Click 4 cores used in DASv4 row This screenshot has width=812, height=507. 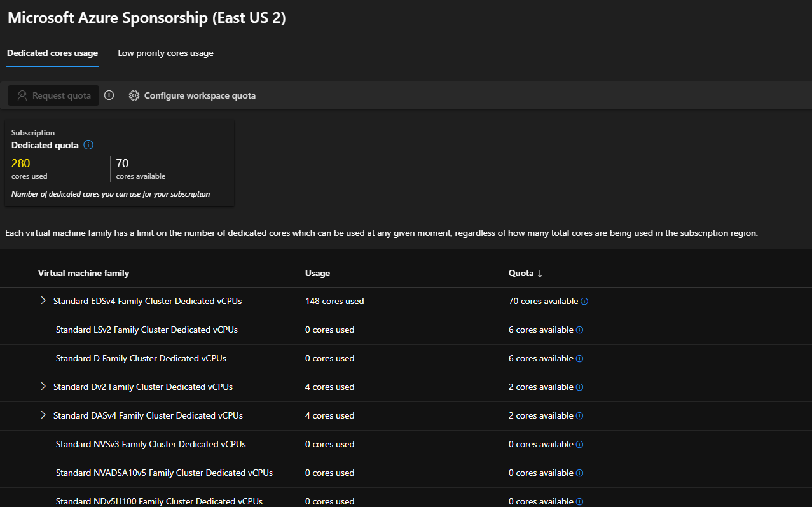pos(329,415)
